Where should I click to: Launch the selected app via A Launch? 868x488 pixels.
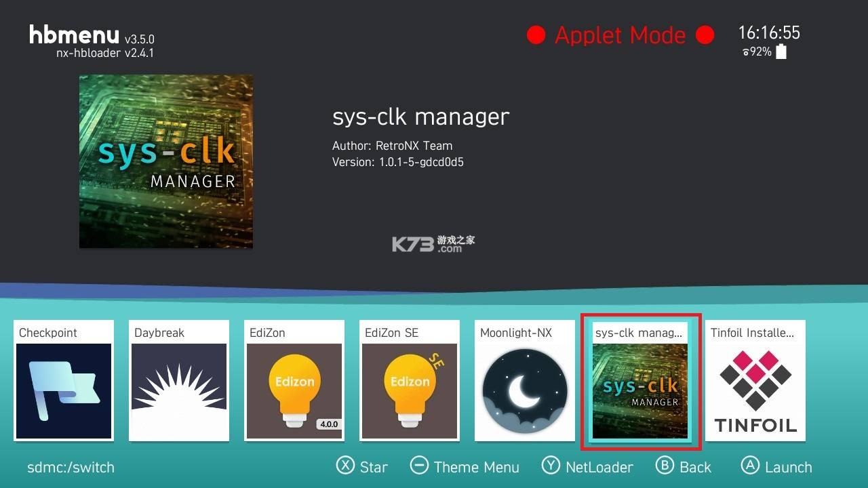[777, 467]
